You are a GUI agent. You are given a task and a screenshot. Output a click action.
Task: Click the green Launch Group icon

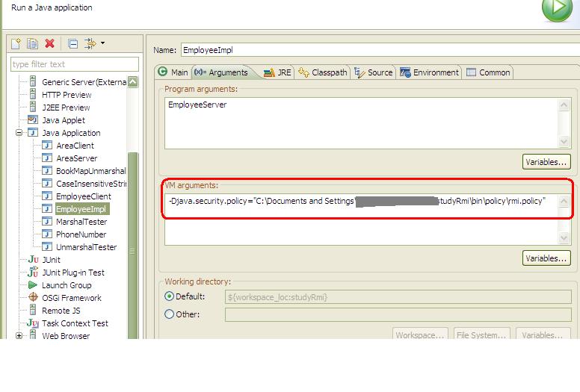coord(33,285)
